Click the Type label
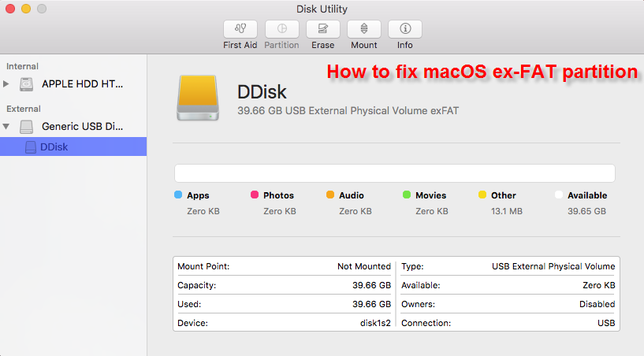 tap(412, 266)
